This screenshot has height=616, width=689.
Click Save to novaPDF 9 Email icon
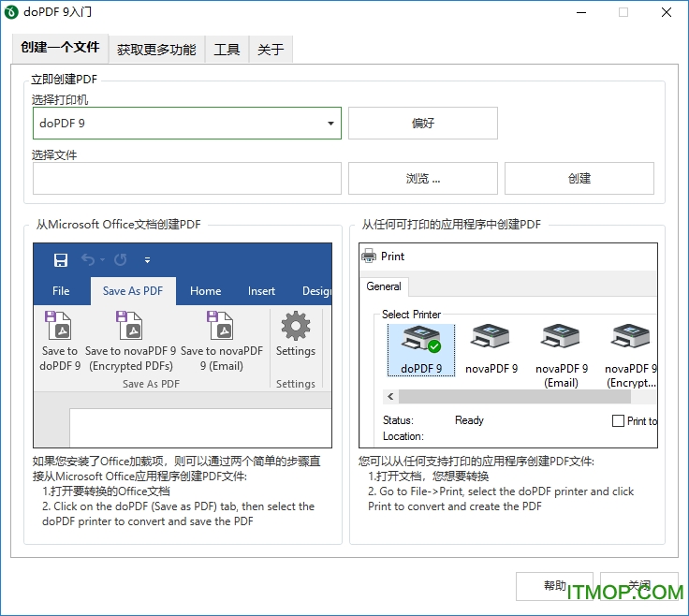pos(221,329)
